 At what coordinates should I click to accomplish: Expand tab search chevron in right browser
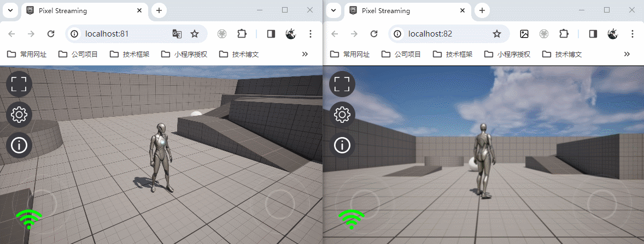click(333, 11)
